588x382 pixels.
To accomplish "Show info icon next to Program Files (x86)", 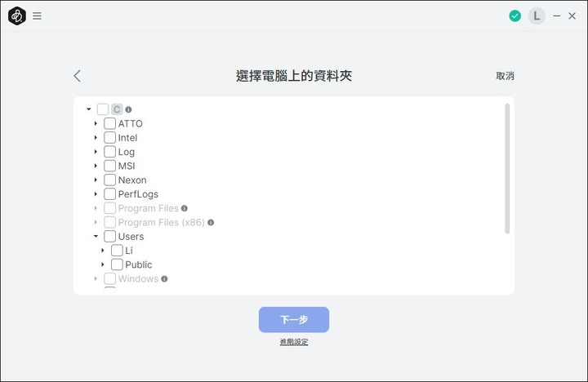I will (211, 222).
